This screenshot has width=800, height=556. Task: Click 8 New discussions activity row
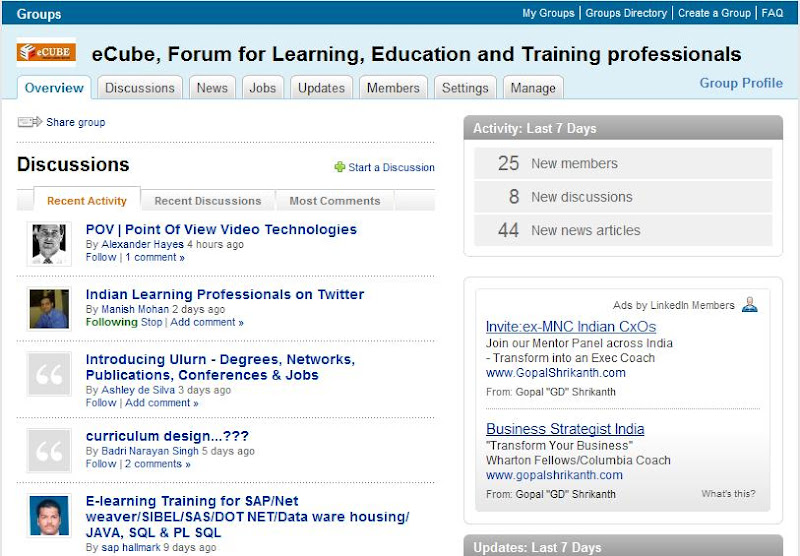(623, 196)
